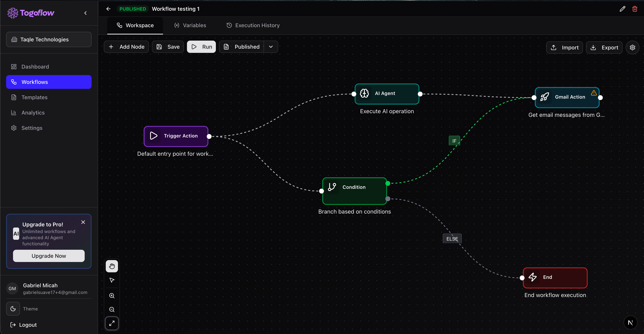Click the edit pencil icon next to workflow title
This screenshot has height=334, width=644.
tap(622, 9)
